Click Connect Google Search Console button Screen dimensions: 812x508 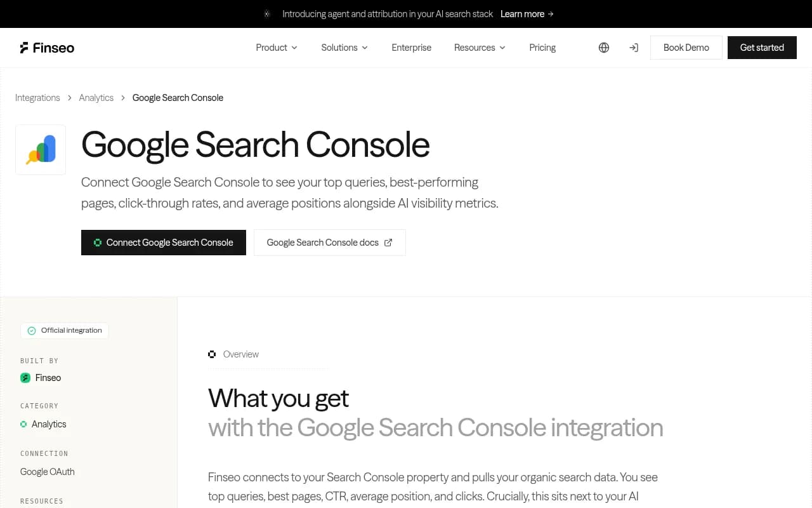click(164, 243)
